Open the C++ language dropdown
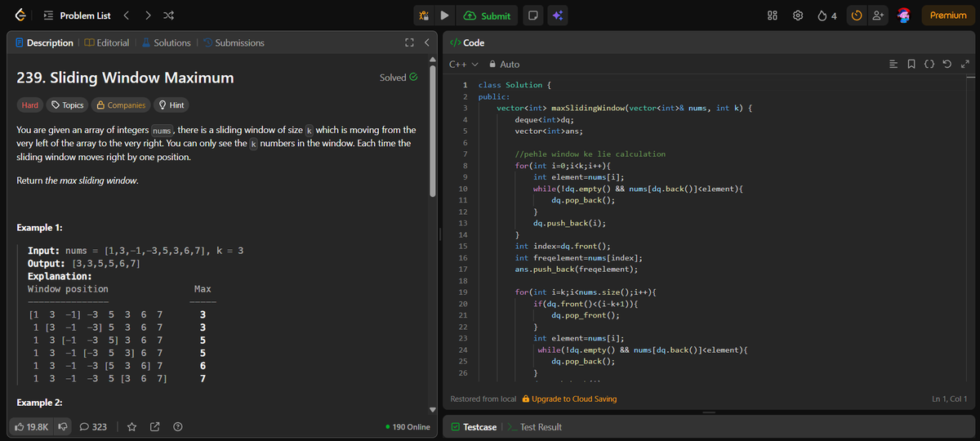980x441 pixels. pos(463,64)
